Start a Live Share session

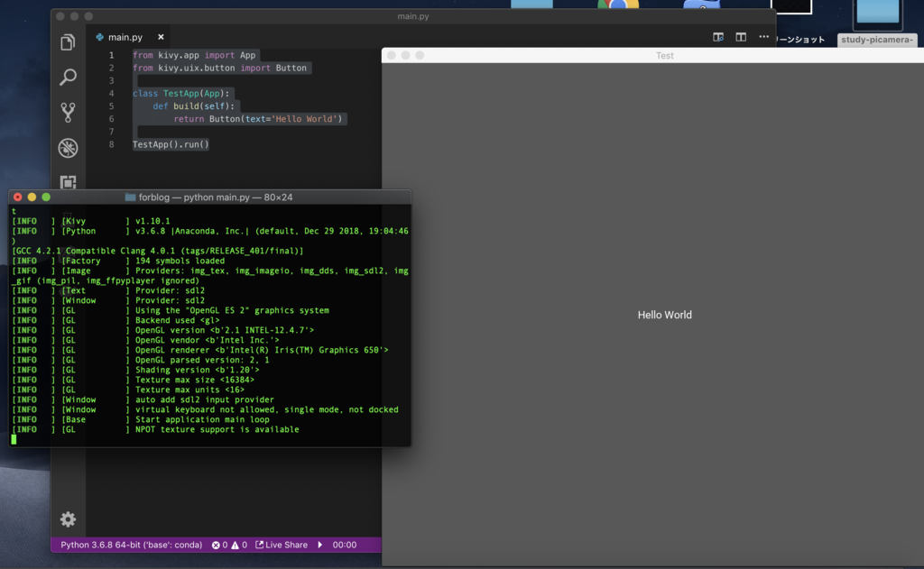coord(282,545)
